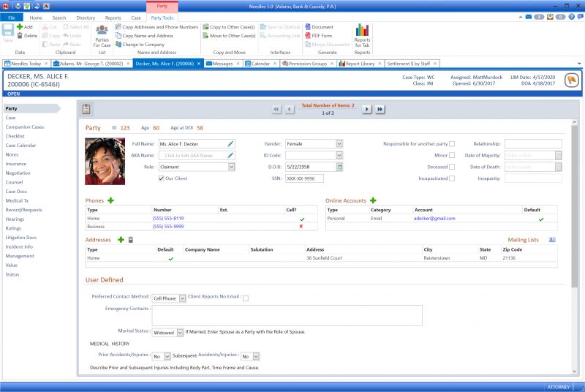Click the mail envelope icon top right

pos(529,17)
